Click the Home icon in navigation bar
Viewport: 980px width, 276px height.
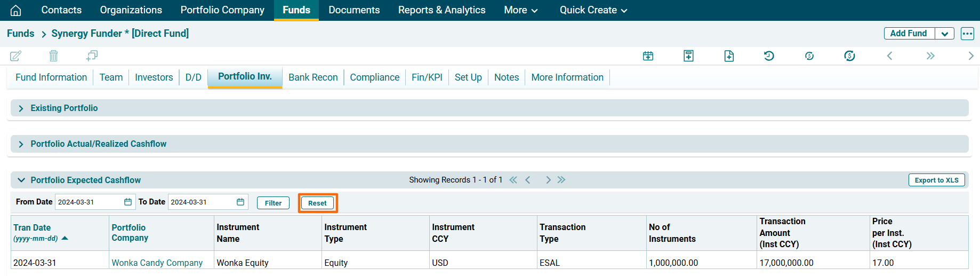pyautogui.click(x=16, y=10)
